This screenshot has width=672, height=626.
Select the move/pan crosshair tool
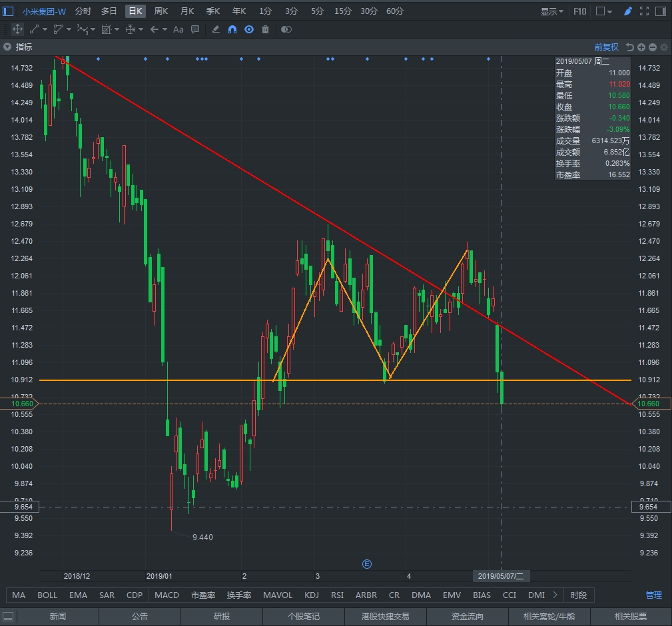[x=17, y=29]
